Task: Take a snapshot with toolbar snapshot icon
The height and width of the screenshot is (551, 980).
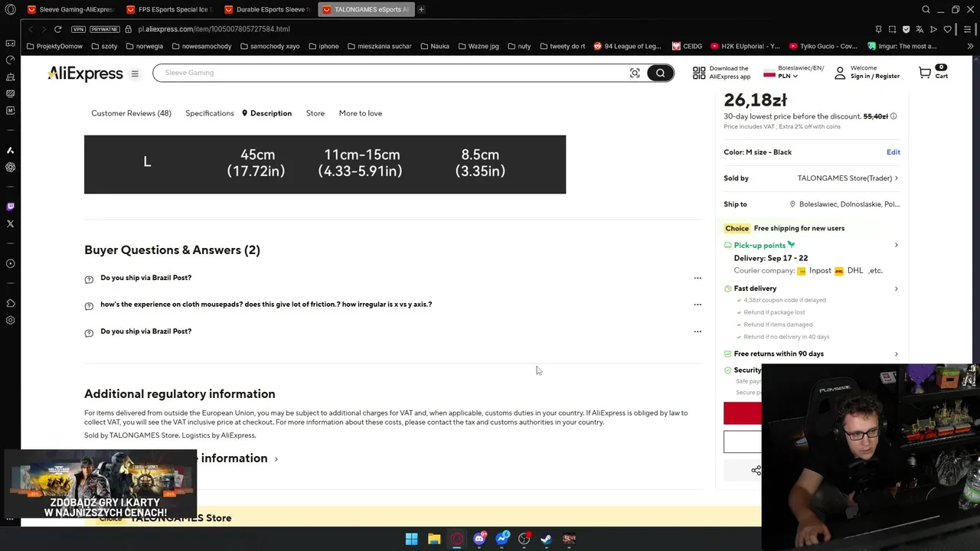Action: (892, 29)
